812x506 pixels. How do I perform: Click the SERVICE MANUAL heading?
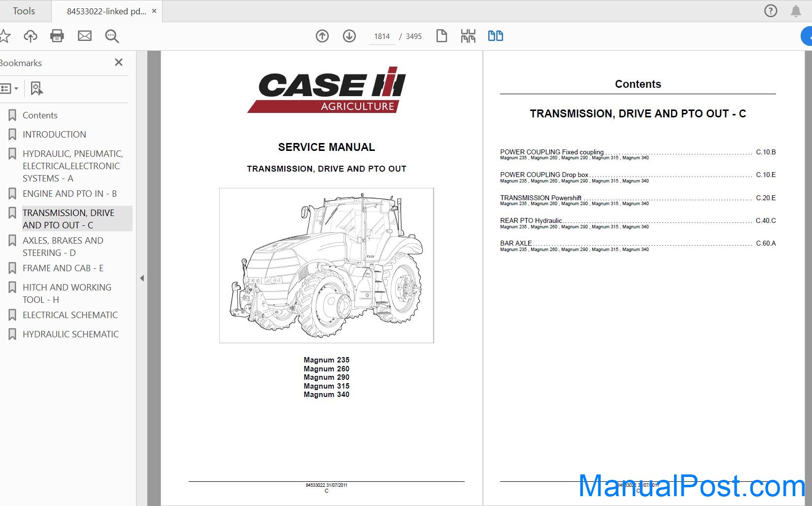326,147
